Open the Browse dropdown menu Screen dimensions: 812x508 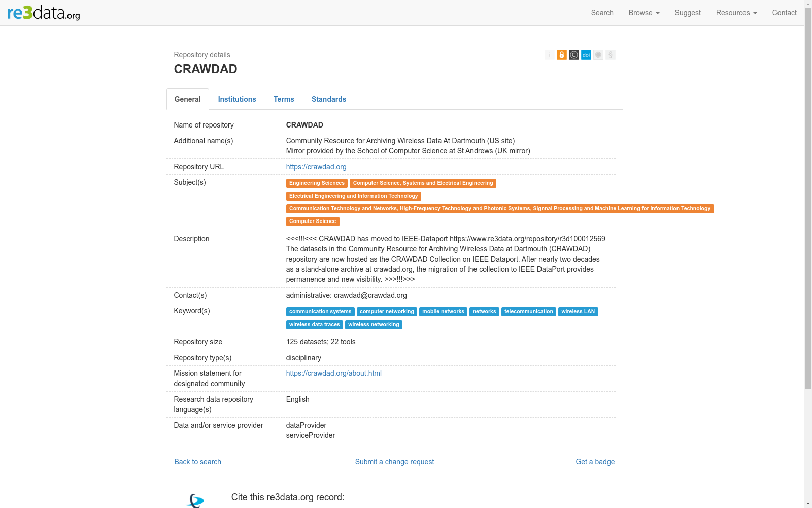644,13
